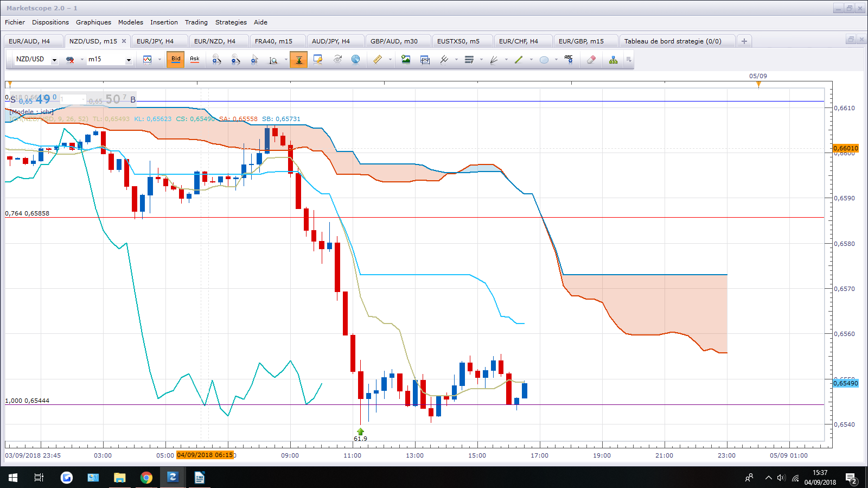The height and width of the screenshot is (488, 868).
Task: Click the blue globe radar icon
Action: (356, 60)
